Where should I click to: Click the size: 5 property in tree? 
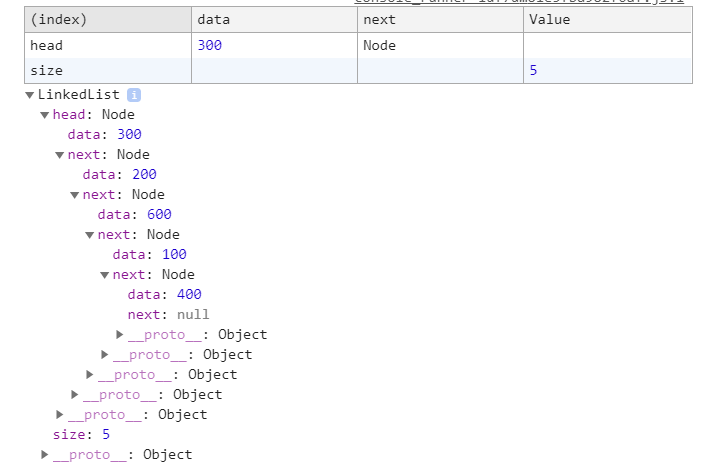pyautogui.click(x=81, y=434)
